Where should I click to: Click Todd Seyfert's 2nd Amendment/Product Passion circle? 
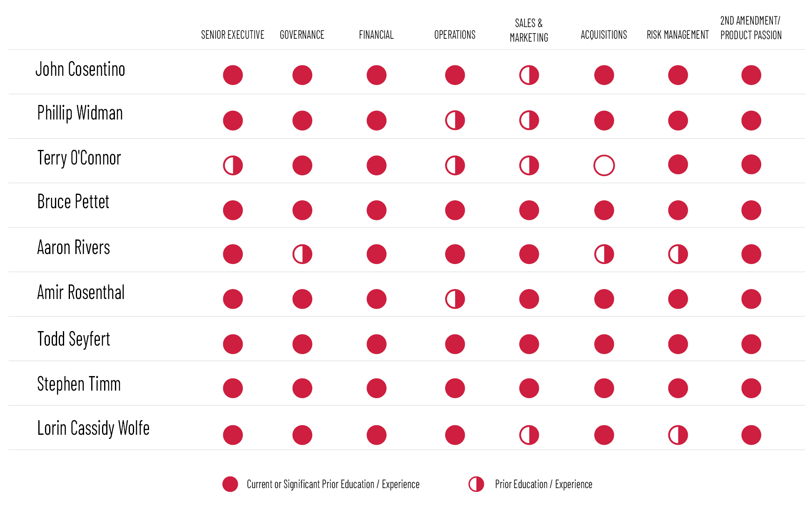pos(751,344)
